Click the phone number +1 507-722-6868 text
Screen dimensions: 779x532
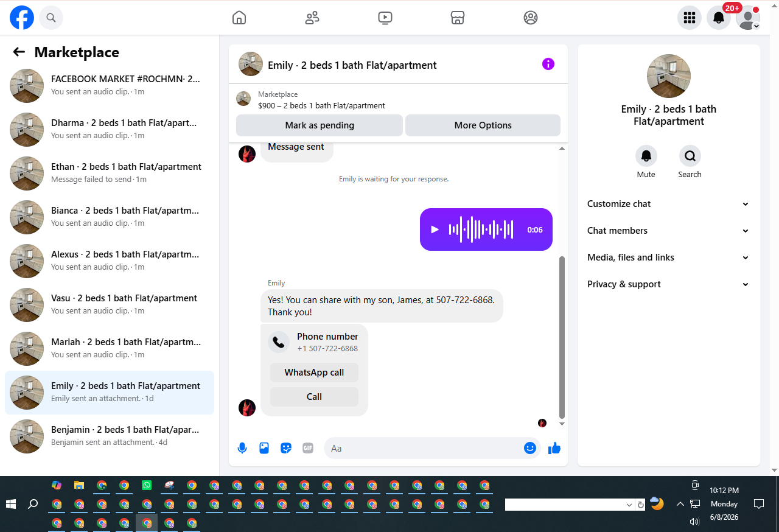pyautogui.click(x=327, y=349)
